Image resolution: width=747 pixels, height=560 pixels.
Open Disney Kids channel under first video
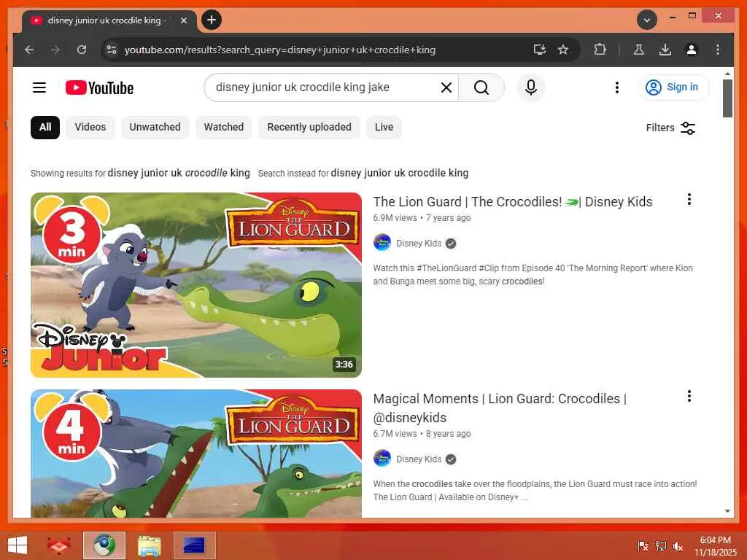pos(419,244)
